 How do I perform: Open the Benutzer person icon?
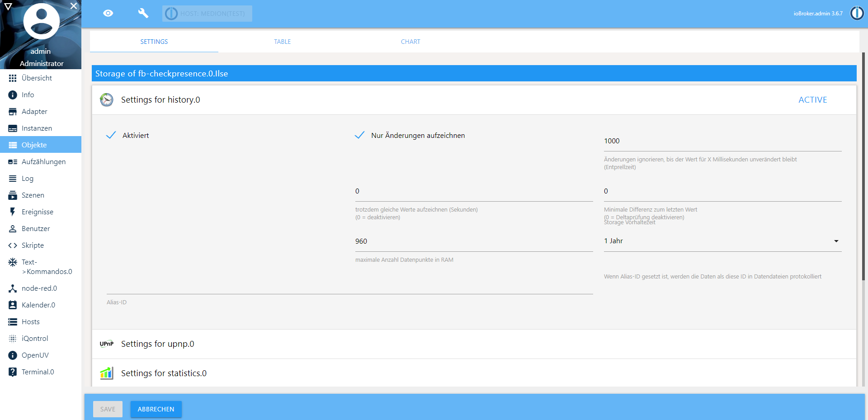[x=13, y=229]
